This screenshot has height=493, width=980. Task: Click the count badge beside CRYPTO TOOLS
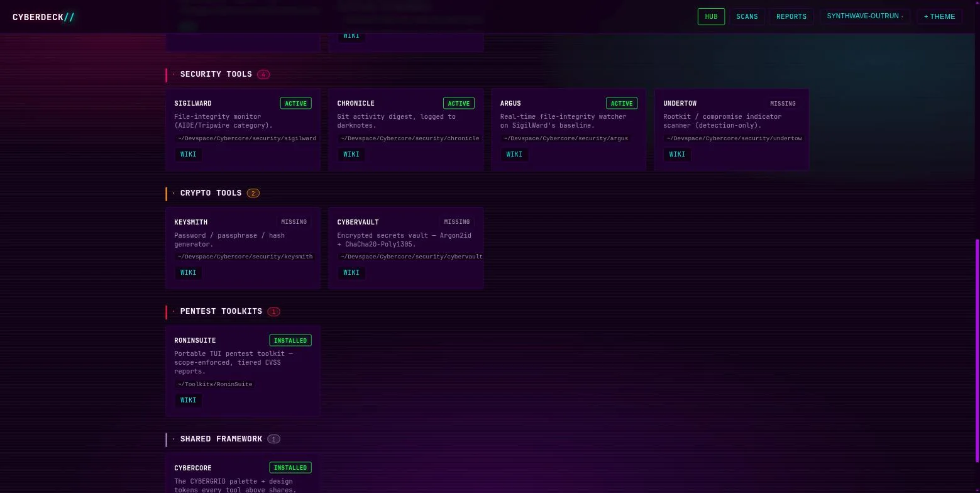click(x=253, y=193)
